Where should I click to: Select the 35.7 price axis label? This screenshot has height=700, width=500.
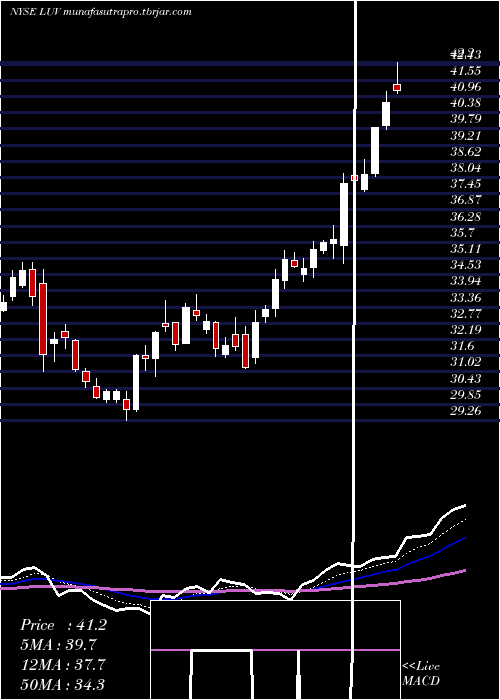[x=463, y=233]
